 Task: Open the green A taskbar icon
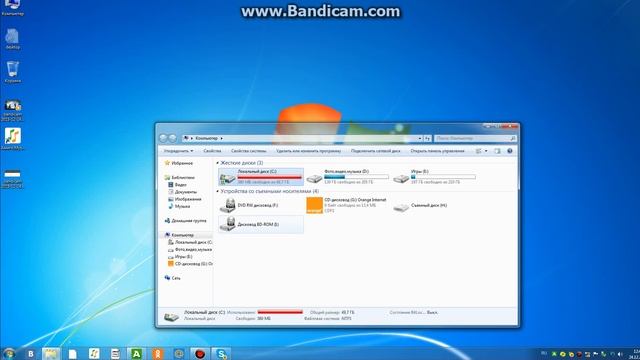click(x=136, y=354)
